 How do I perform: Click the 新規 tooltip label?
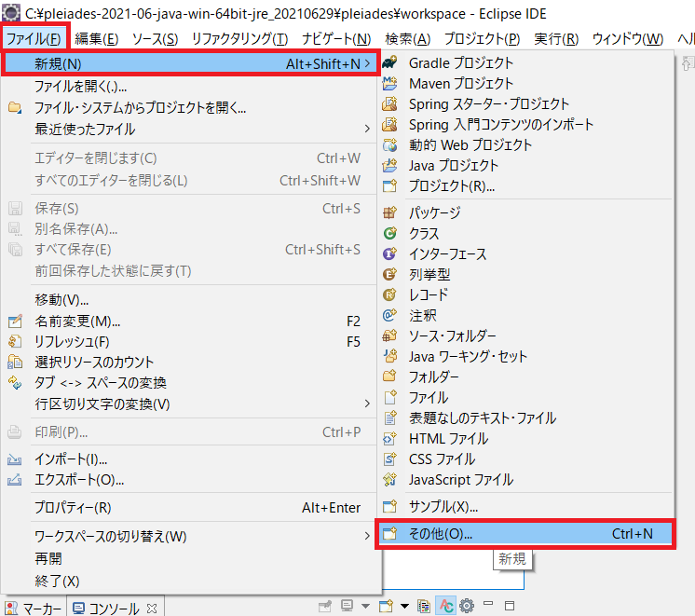point(512,559)
